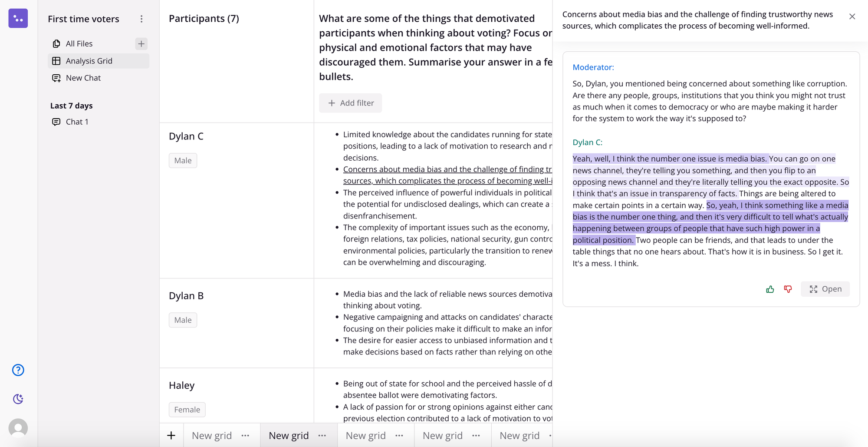Click the Participants (7) column header

point(204,18)
